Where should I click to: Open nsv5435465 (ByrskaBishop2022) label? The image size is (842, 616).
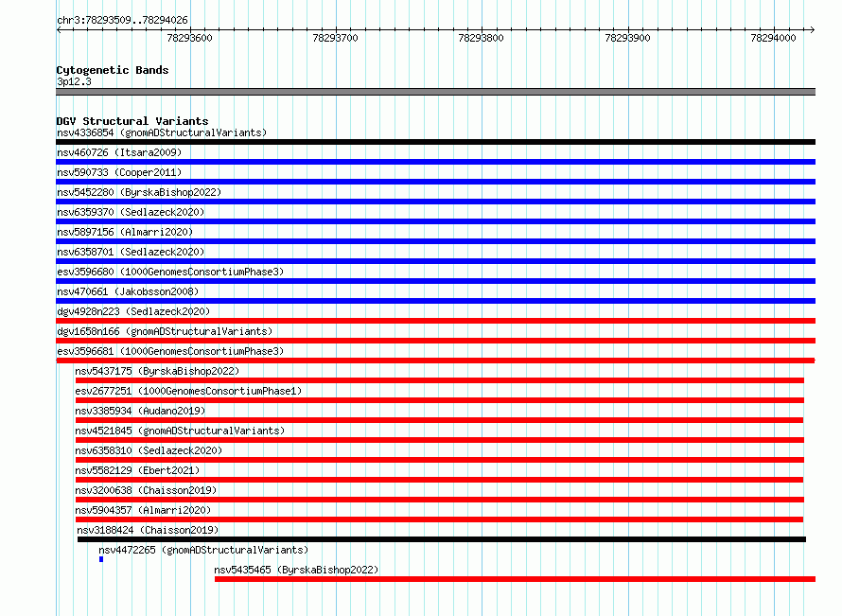pos(296,570)
